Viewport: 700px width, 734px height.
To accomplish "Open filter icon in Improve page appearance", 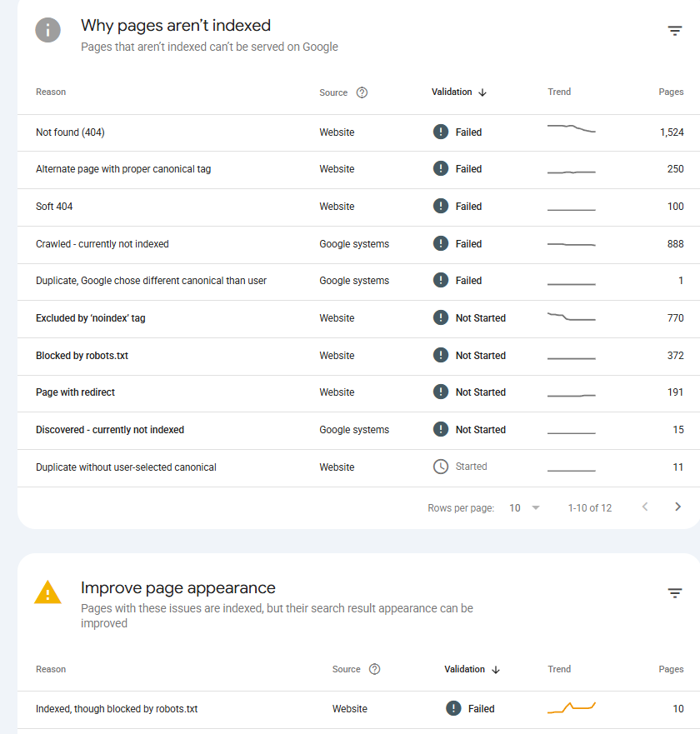I will coord(674,593).
